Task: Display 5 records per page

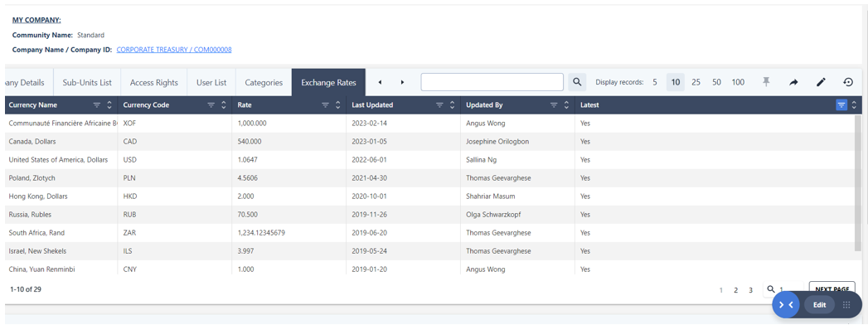Action: (x=654, y=82)
